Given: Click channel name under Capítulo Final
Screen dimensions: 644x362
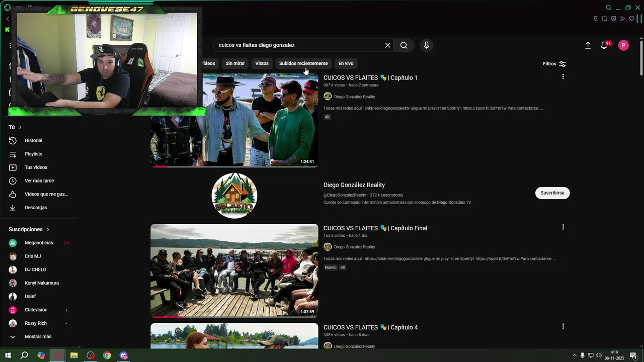Looking at the screenshot, I should 354,247.
